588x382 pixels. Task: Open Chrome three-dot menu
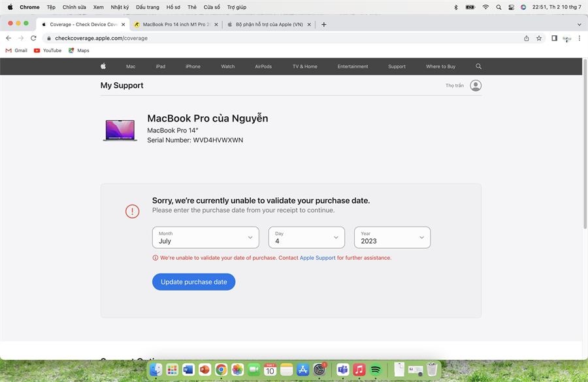point(580,39)
